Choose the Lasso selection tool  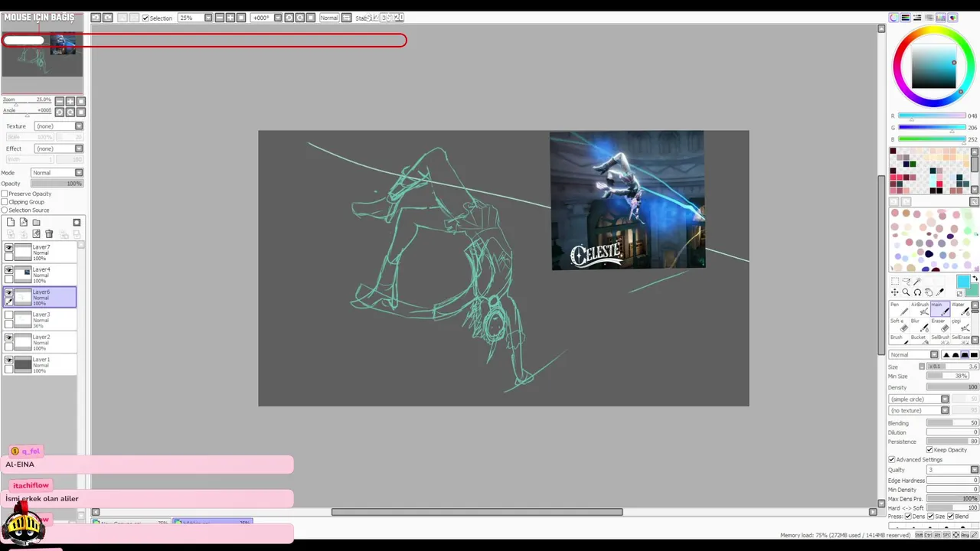coord(906,282)
